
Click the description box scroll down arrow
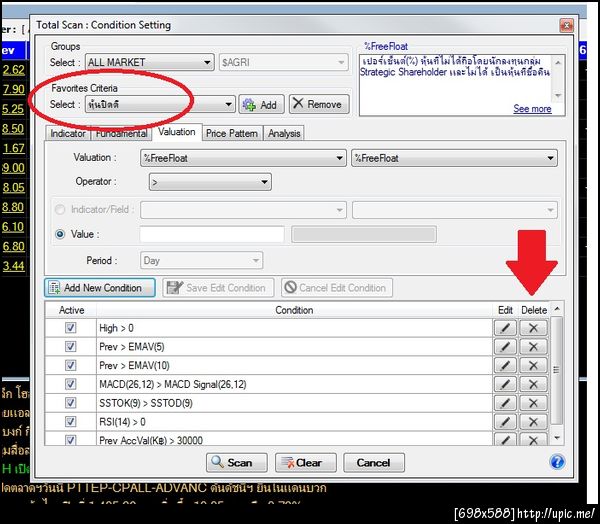click(558, 95)
